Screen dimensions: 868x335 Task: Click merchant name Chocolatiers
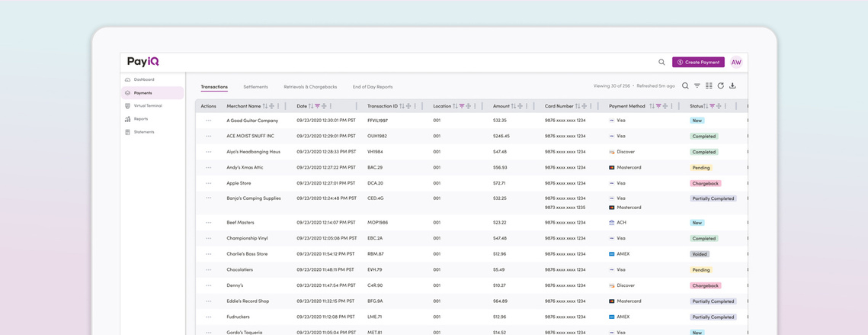point(239,269)
